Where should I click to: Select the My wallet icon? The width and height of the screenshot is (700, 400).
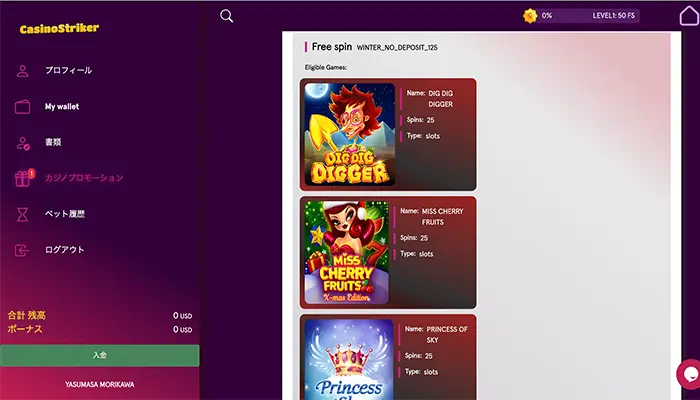(x=22, y=107)
